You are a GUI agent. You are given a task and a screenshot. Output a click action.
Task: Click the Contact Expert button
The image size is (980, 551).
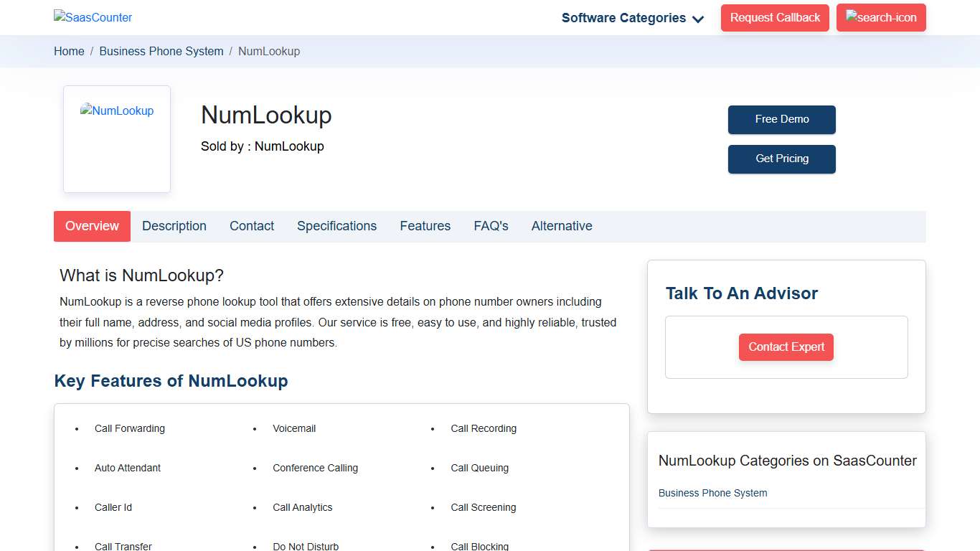point(786,347)
